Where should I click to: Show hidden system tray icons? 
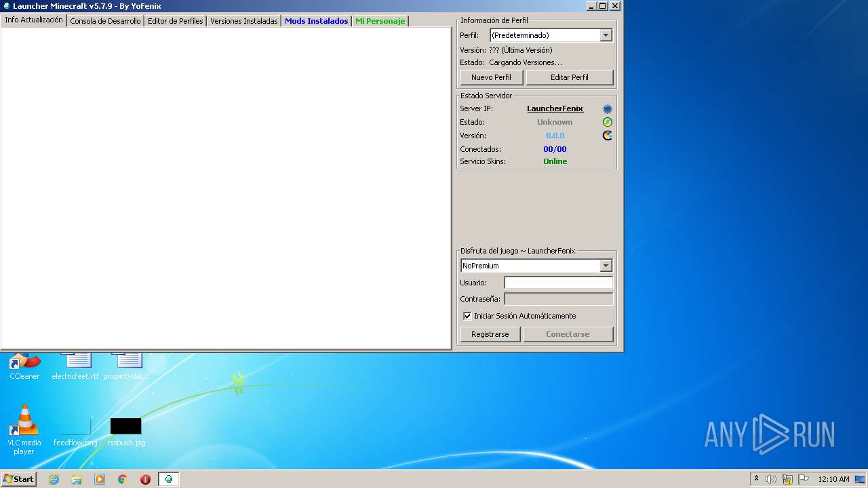[756, 479]
